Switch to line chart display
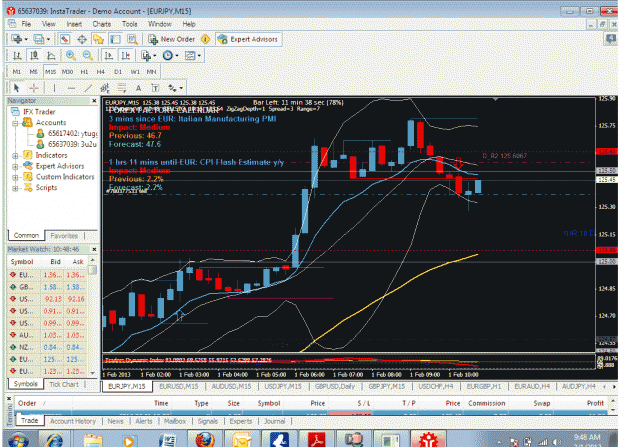Viewport: 625px width, 447px height. click(x=51, y=55)
